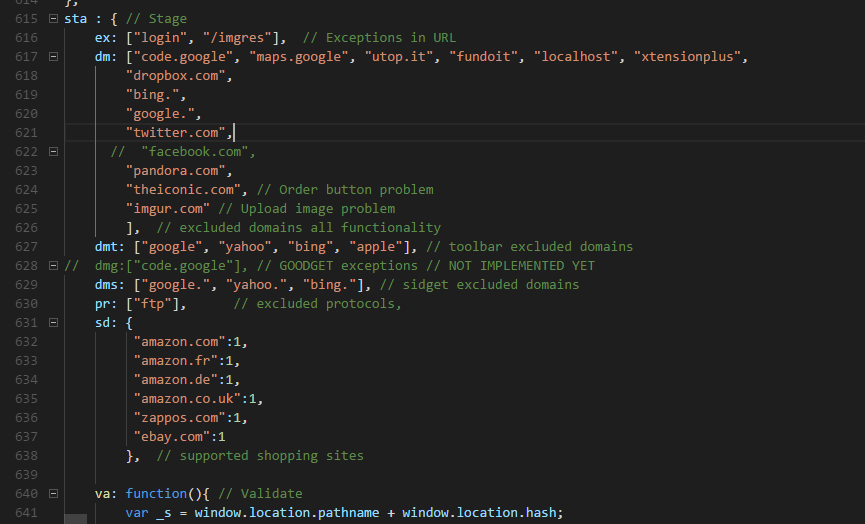This screenshot has width=865, height=524.
Task: Click the "amazon.com" key
Action: (180, 342)
